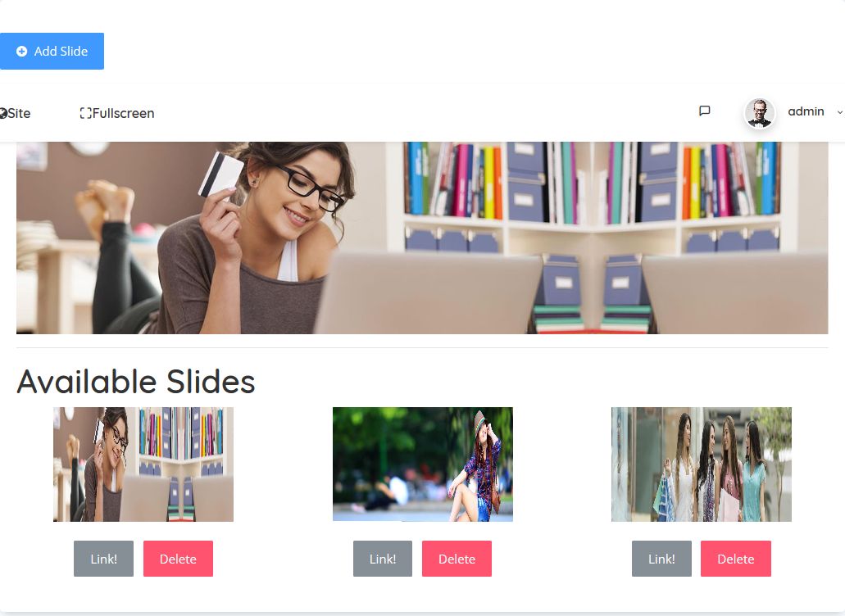
Task: Expand the admin dropdown chevron
Action: [x=839, y=112]
